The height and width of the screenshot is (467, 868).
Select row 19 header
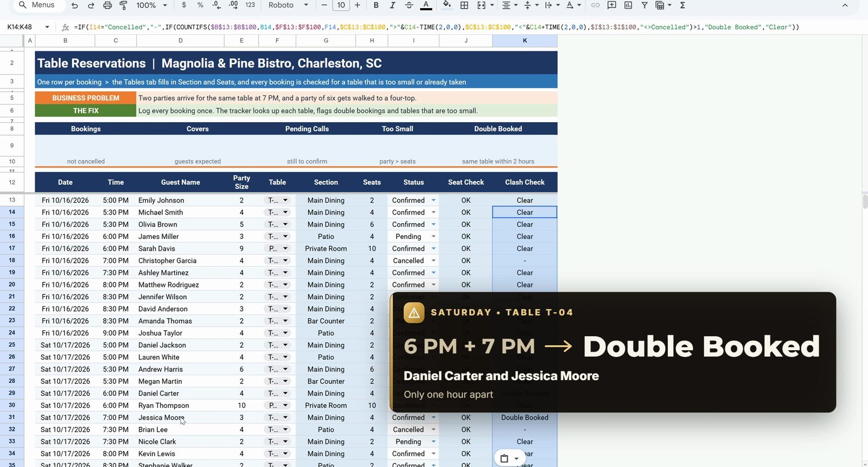(12, 273)
